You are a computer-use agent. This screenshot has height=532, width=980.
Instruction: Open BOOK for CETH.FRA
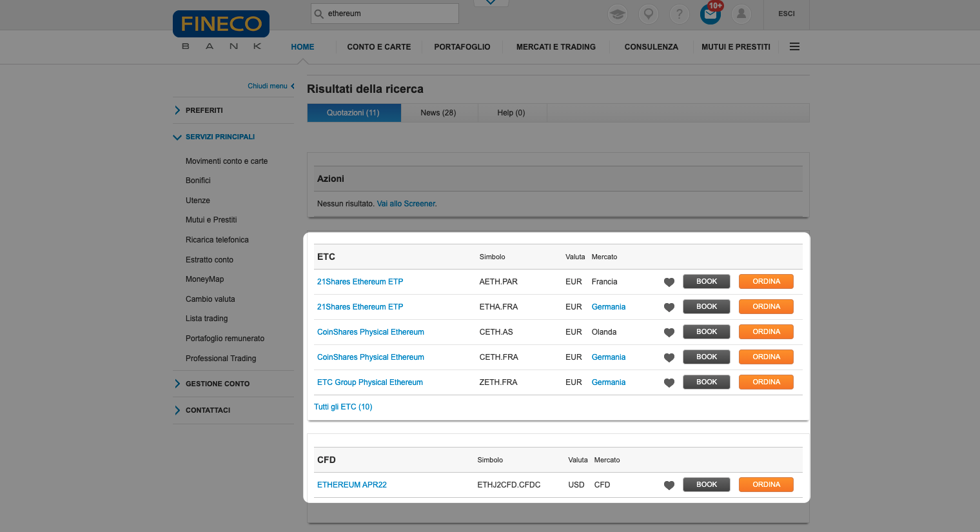pos(707,357)
